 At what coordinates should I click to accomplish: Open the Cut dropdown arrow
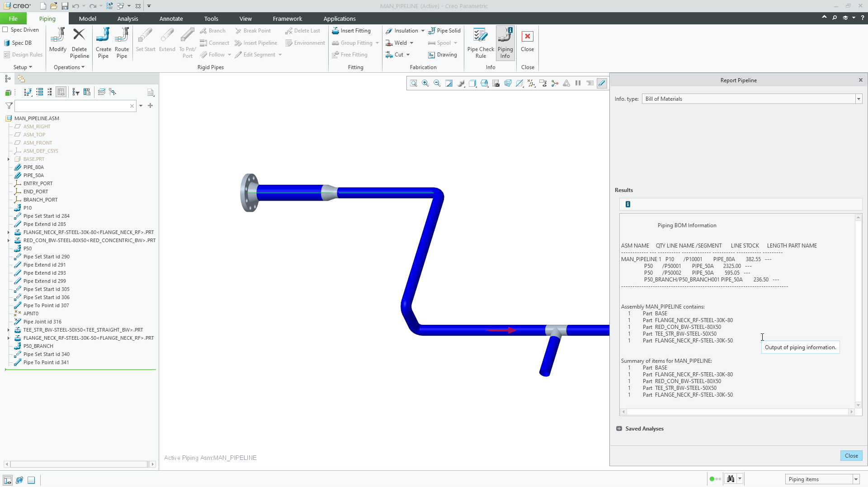coord(408,55)
